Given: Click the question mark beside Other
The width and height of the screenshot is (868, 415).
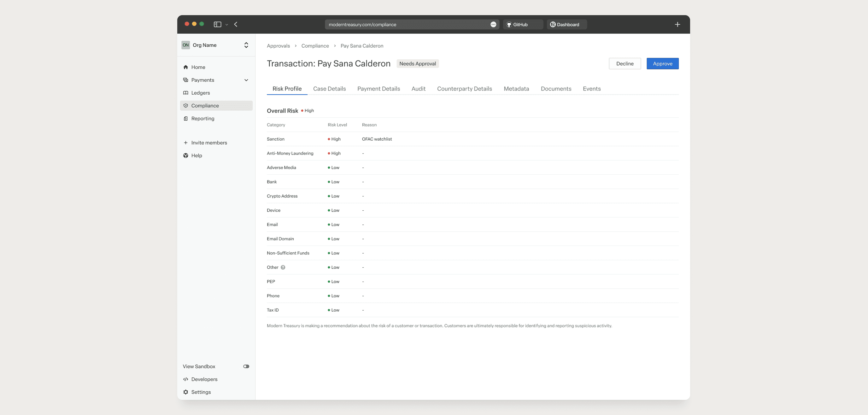Looking at the screenshot, I should tap(283, 267).
